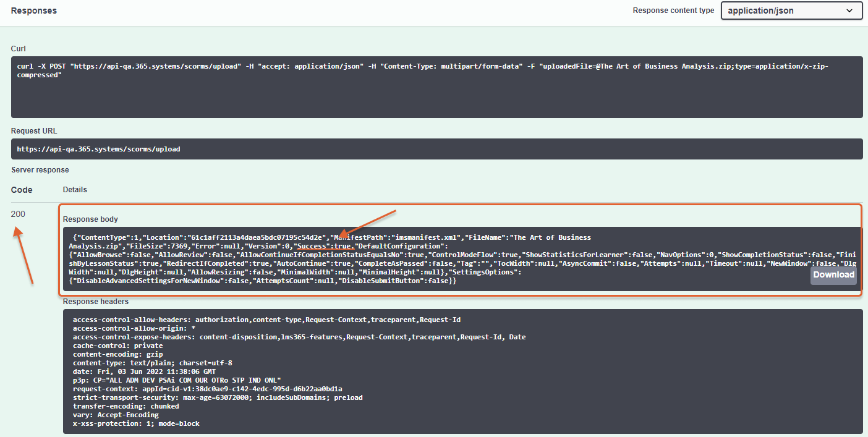
Task: Click the Details column header
Action: coord(75,190)
